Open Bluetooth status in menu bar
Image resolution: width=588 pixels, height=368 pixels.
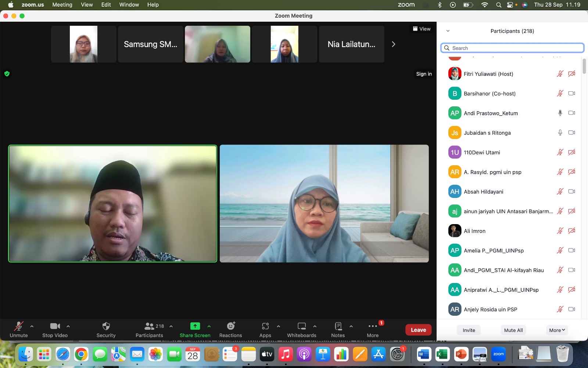440,5
